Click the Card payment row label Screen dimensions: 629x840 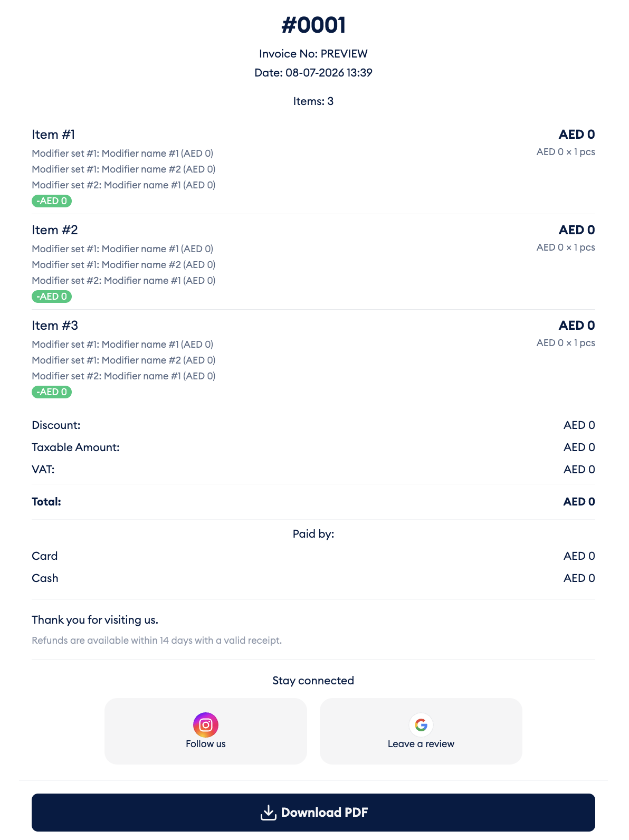tap(45, 556)
